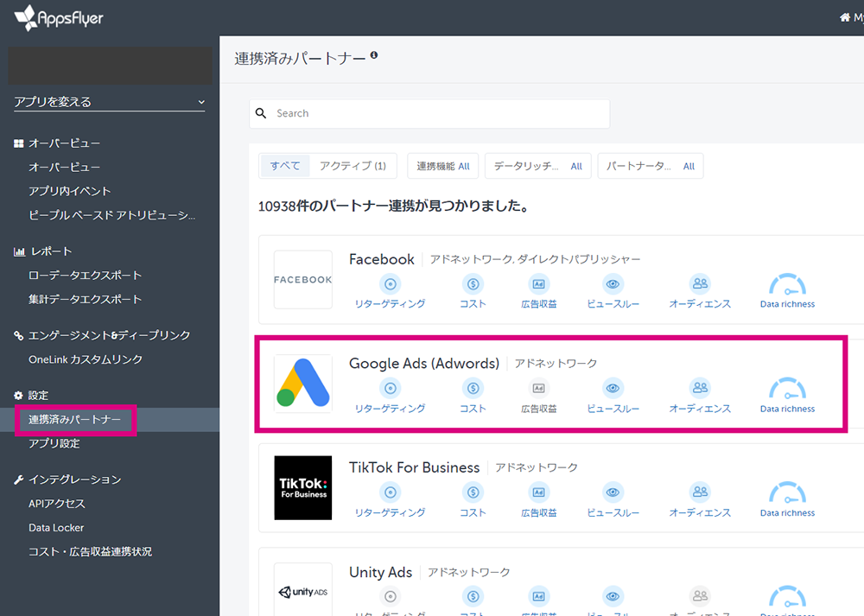The height and width of the screenshot is (616, 864).
Task: Click TikTok's アドネットワーク label
Action: pos(537,467)
